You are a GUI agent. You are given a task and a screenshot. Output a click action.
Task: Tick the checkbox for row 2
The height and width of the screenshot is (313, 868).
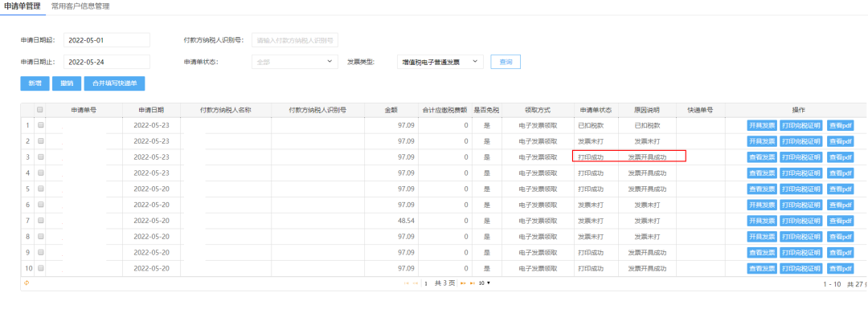point(40,141)
